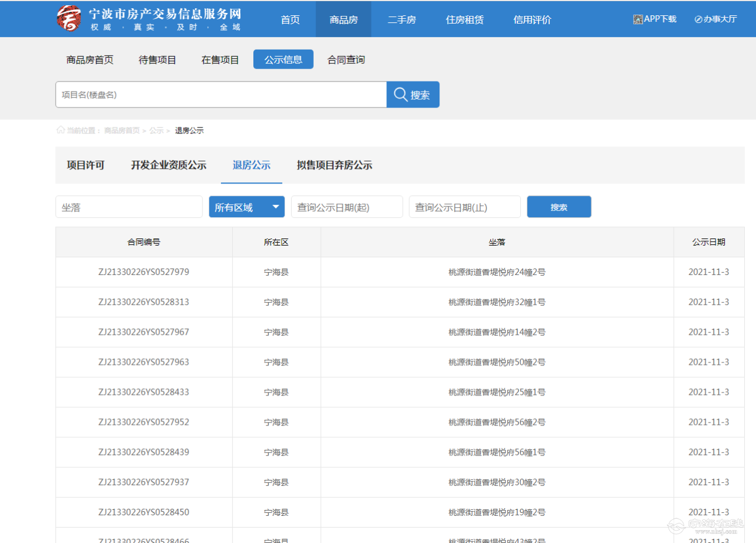The height and width of the screenshot is (543, 756).
Task: Open 二手房 in top navigation
Action: (x=402, y=19)
